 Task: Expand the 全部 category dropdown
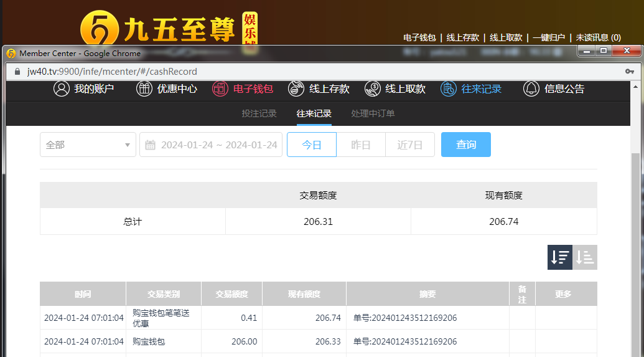88,145
